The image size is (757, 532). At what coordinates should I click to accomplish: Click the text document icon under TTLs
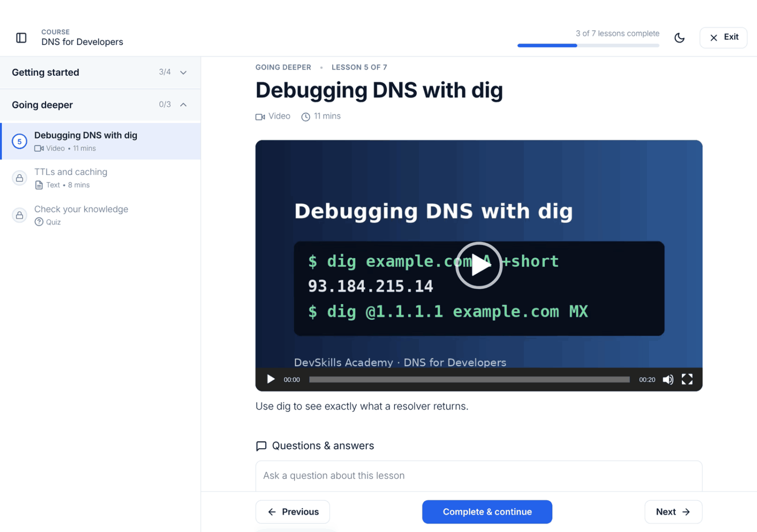(39, 185)
